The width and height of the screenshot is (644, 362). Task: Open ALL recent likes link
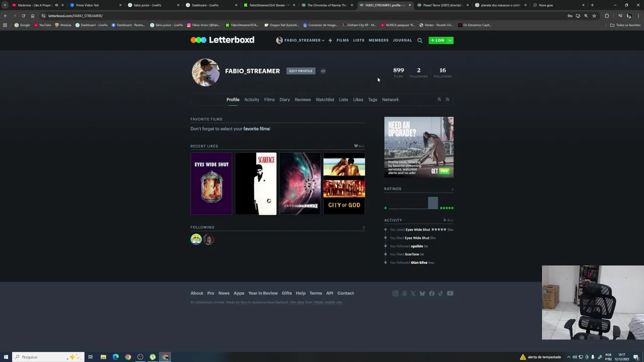359,146
